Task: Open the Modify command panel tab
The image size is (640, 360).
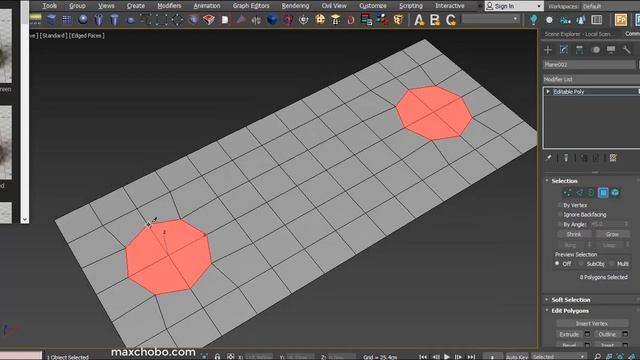Action: [x=564, y=50]
